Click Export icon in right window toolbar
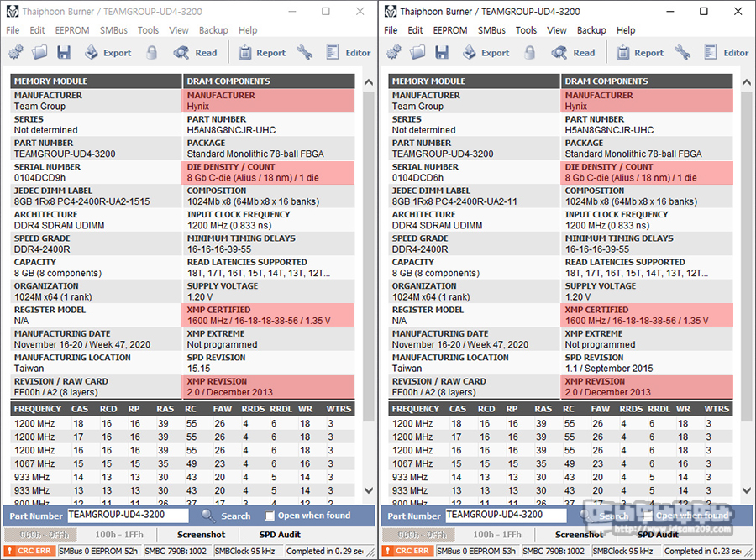Image resolution: width=756 pixels, height=560 pixels. click(469, 52)
